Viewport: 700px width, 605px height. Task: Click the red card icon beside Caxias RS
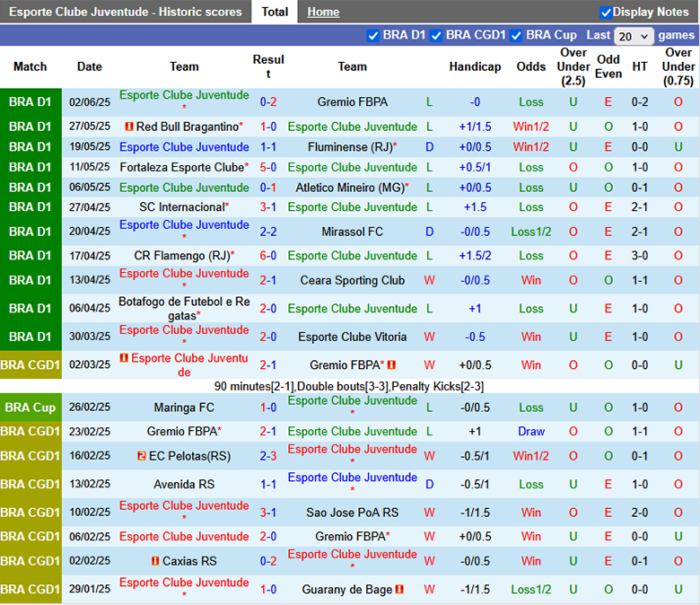(x=155, y=561)
